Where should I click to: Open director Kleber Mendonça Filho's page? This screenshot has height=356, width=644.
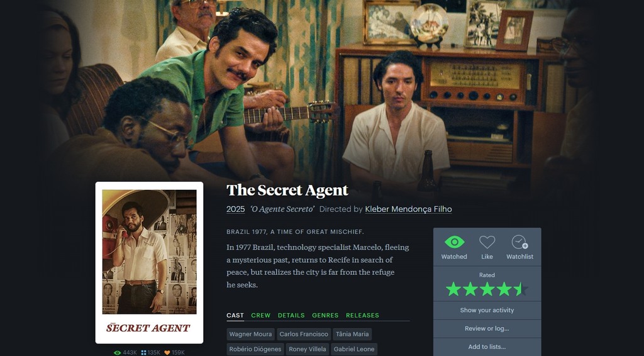click(x=408, y=209)
